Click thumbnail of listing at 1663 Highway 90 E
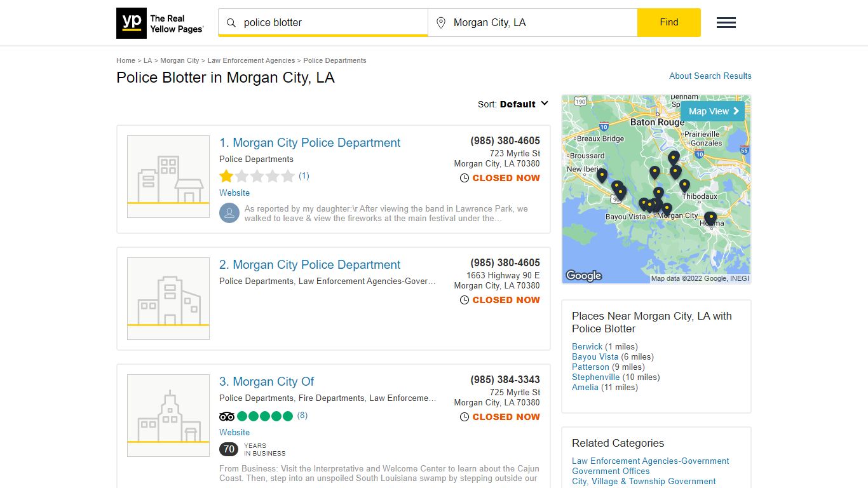868x488 pixels. [168, 299]
